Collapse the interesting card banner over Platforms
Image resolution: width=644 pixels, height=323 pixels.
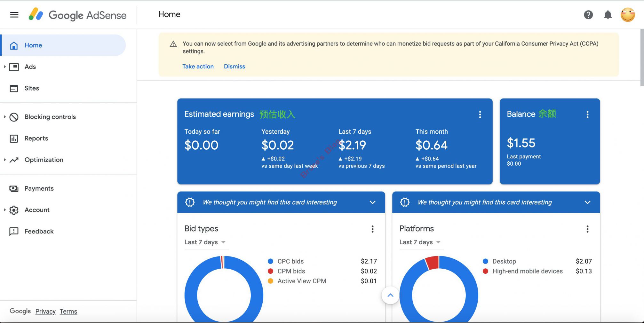(587, 202)
